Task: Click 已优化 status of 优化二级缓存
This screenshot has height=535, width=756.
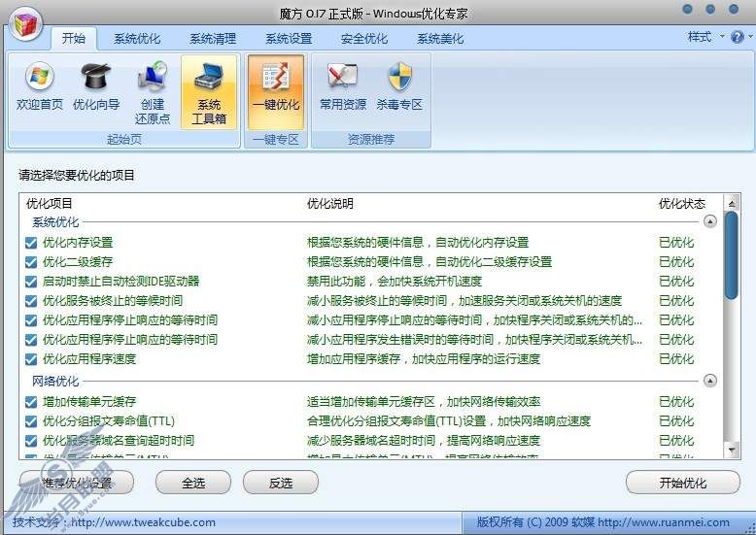Action: point(676,262)
